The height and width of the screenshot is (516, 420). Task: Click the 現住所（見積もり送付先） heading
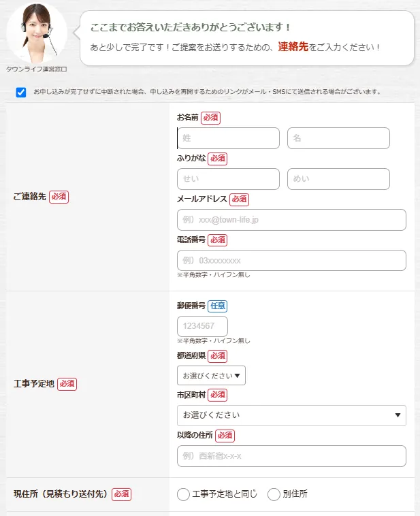(61, 494)
